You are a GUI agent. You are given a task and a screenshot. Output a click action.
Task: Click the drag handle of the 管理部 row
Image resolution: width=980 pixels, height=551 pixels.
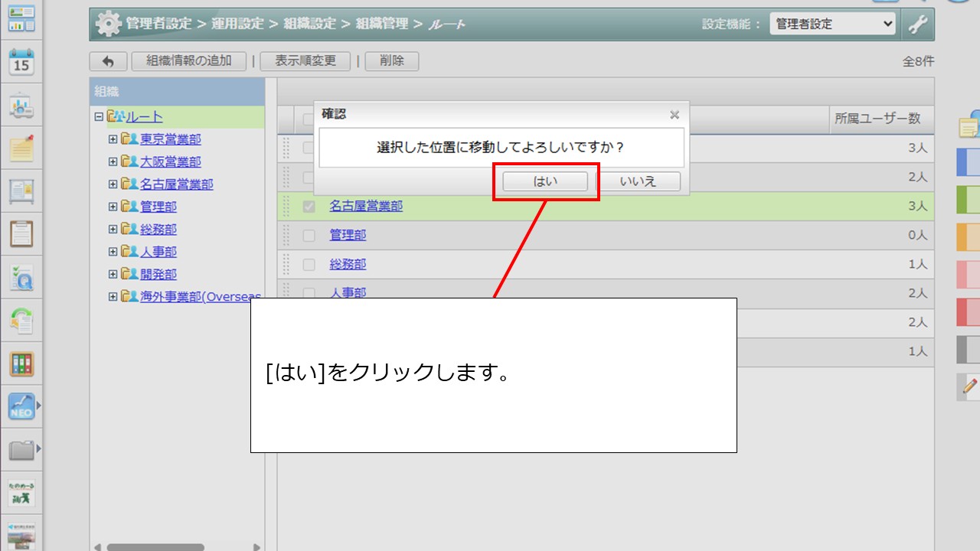pyautogui.click(x=286, y=236)
